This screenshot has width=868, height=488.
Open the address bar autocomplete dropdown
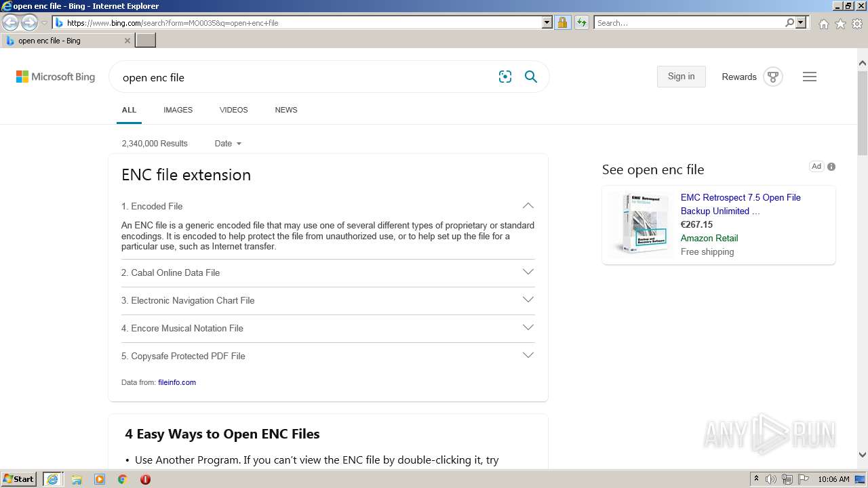tap(547, 23)
